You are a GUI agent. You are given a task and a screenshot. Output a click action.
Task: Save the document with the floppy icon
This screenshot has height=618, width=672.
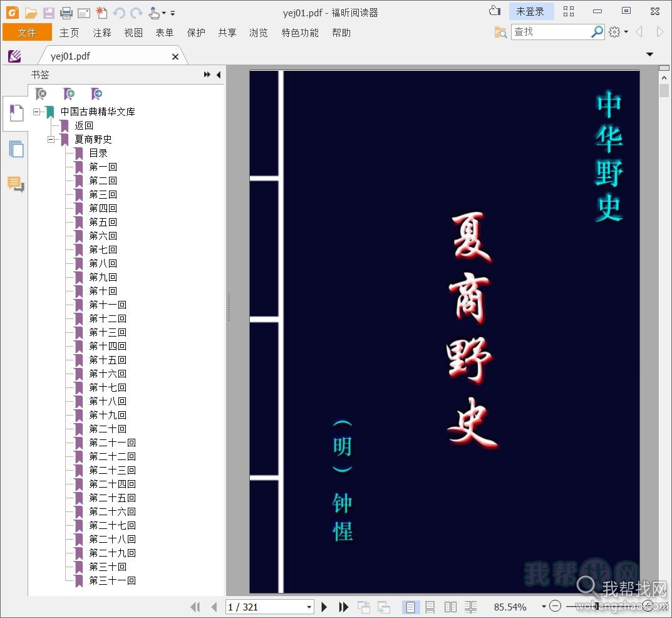click(48, 13)
